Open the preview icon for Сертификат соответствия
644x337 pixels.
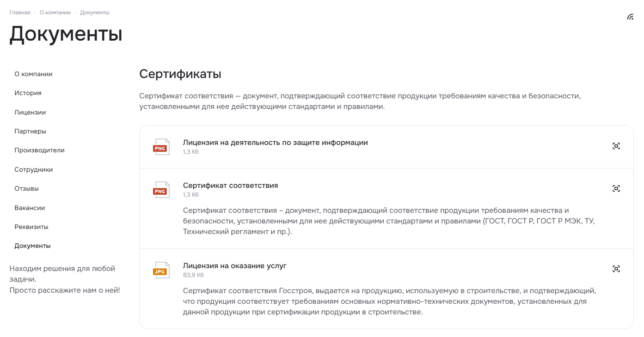click(x=616, y=188)
